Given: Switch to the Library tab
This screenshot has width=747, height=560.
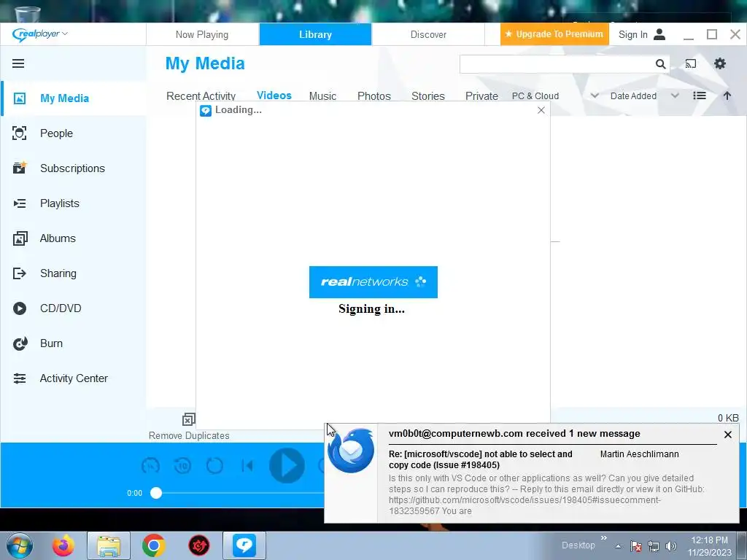Looking at the screenshot, I should point(315,34).
